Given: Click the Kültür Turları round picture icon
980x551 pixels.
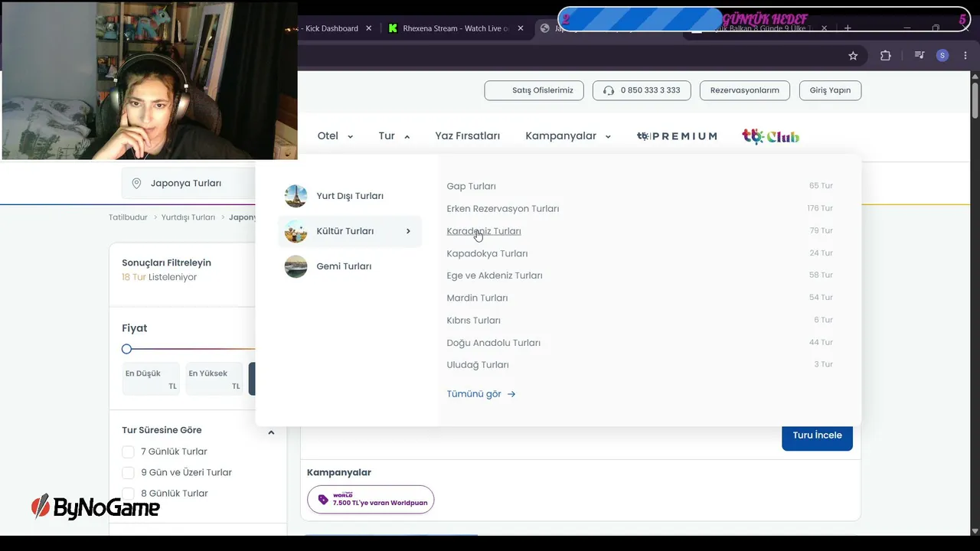Looking at the screenshot, I should tap(296, 231).
